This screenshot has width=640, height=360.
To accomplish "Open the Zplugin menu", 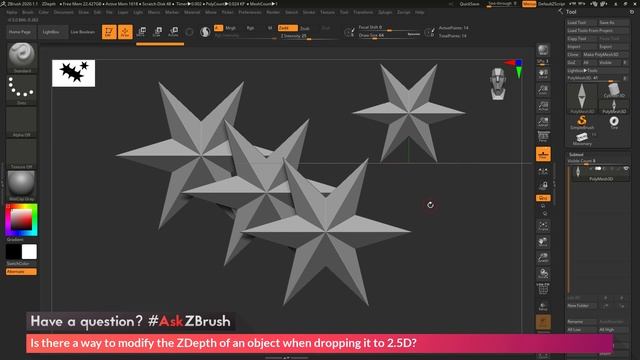I will point(385,13).
